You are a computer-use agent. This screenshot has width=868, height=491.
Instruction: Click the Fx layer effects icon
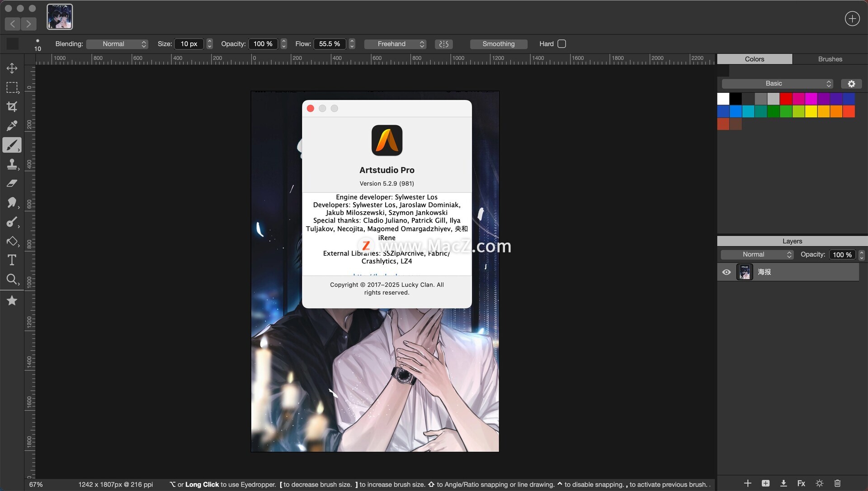[801, 483]
